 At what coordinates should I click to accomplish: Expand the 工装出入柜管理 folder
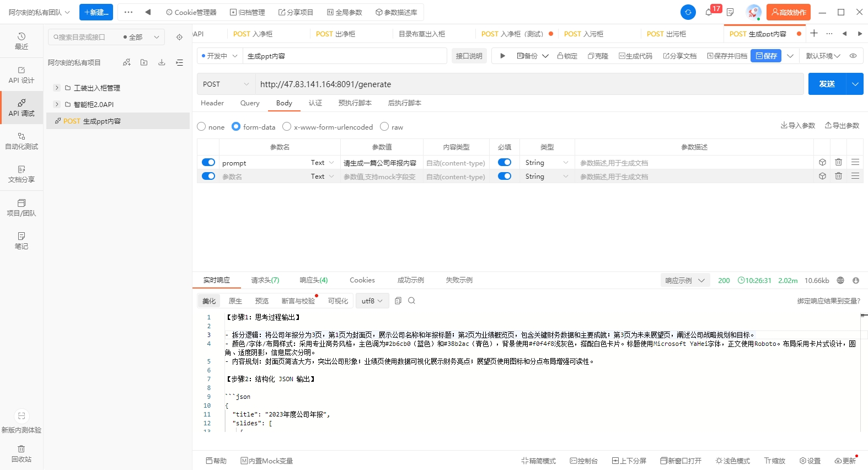click(x=56, y=88)
